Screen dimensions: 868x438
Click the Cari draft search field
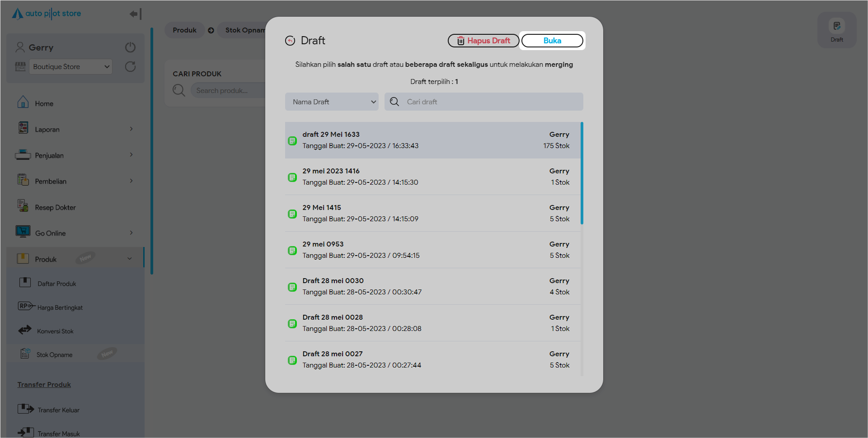[x=490, y=102]
